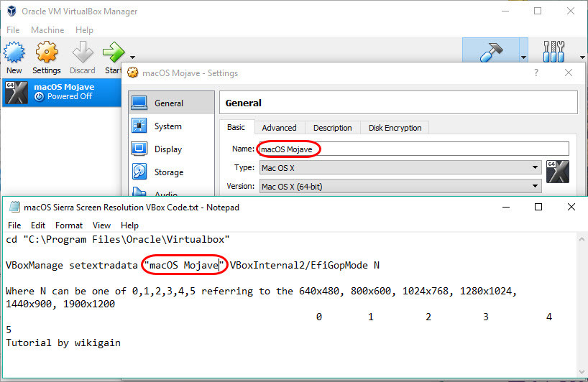Image resolution: width=588 pixels, height=382 pixels.
Task: Click the settings gear icon in dialog title
Action: 132,73
